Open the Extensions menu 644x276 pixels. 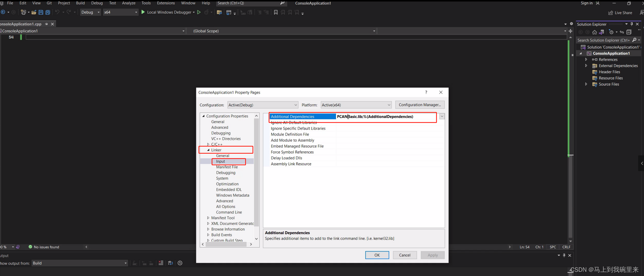click(x=166, y=3)
